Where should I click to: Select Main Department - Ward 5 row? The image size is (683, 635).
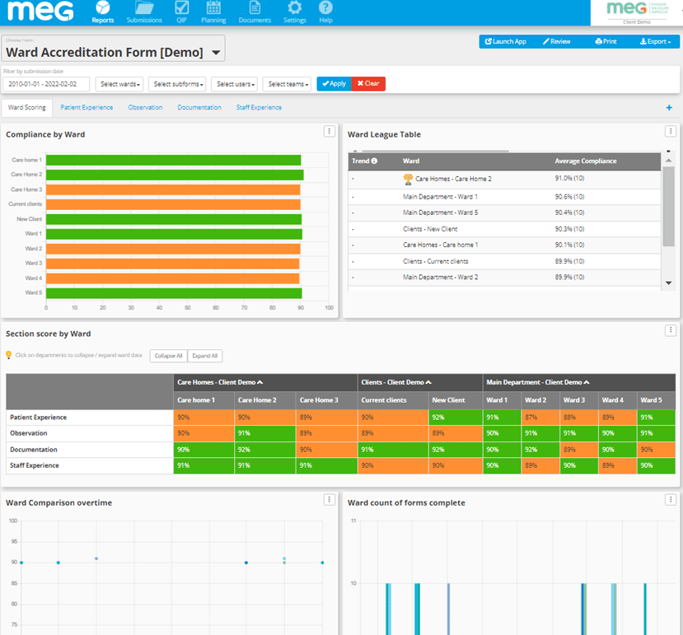[505, 213]
